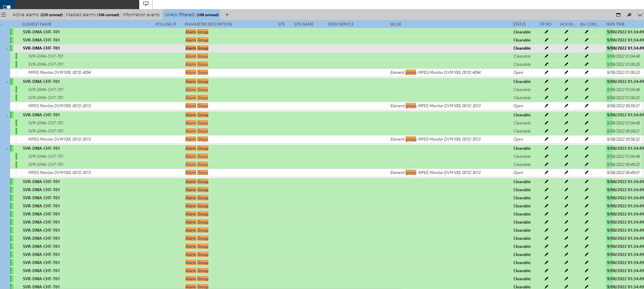Collapse alarm group above MPEG Monitor 00:59:31 row
Image resolution: width=644 pixels, height=289 pixels.
[7, 82]
